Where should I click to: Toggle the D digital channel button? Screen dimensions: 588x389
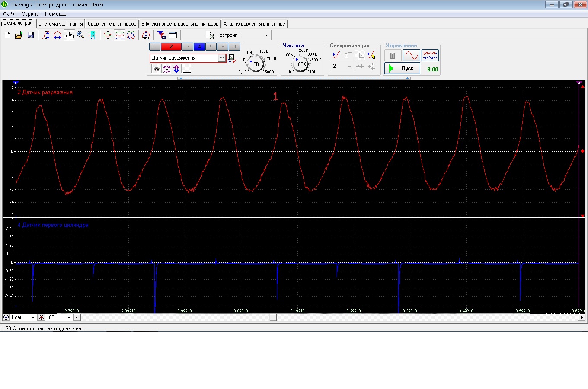tap(234, 47)
